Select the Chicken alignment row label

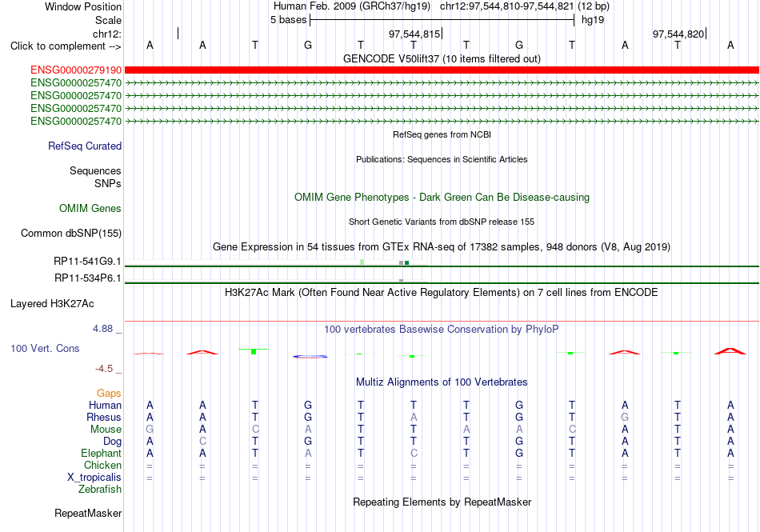[102, 465]
